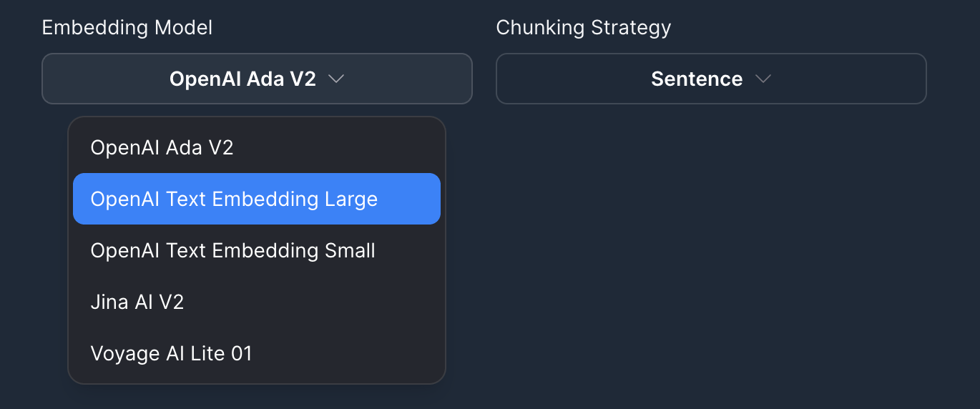Activate the highlighted blue menu option
Viewport: 980px width, 409px height.
pos(256,199)
